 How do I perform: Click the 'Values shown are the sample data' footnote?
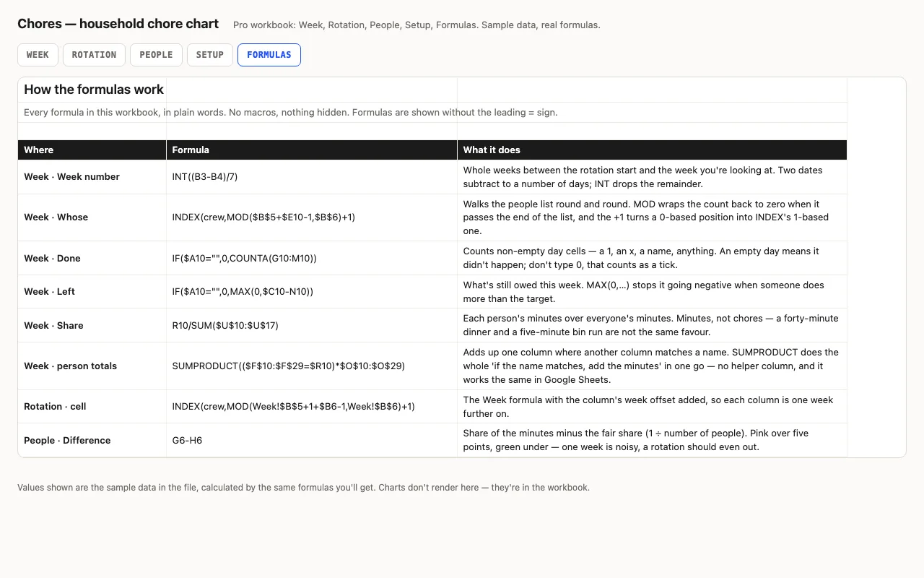[x=303, y=488]
